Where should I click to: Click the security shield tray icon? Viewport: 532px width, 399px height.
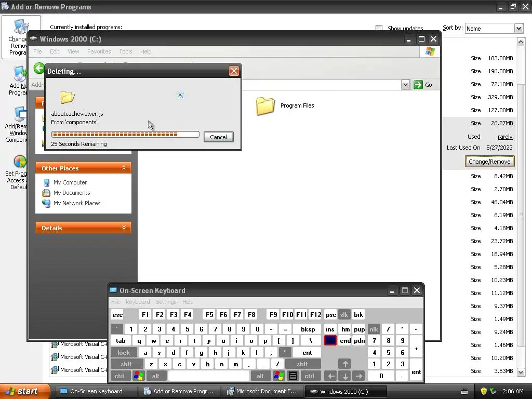[484, 391]
